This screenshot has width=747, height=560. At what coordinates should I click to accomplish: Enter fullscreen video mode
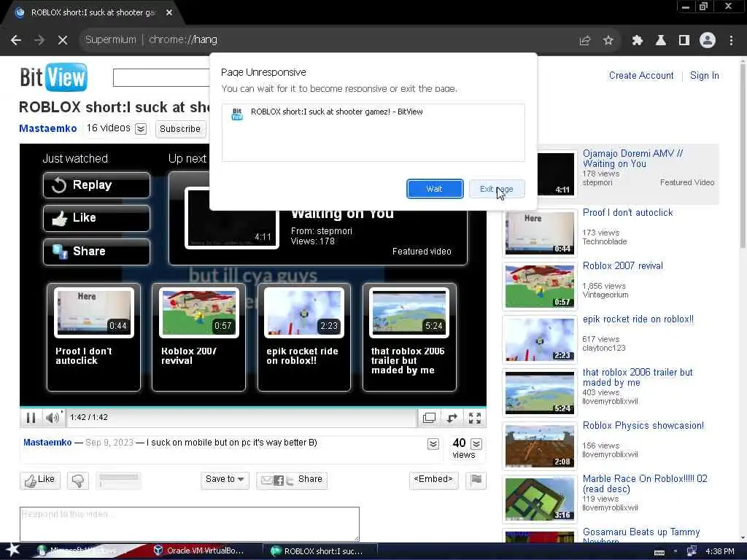474,418
